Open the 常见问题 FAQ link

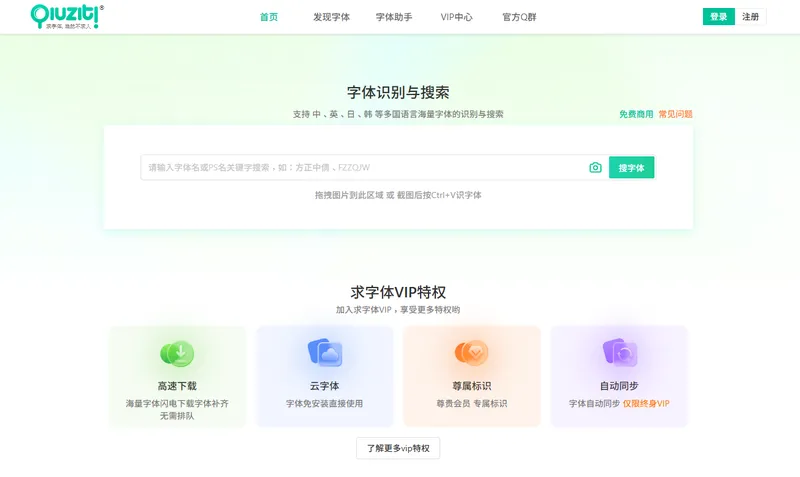click(x=675, y=114)
